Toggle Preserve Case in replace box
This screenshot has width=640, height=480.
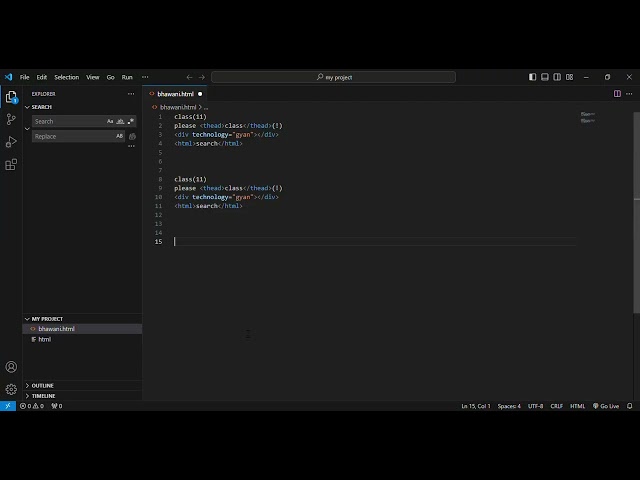(119, 136)
